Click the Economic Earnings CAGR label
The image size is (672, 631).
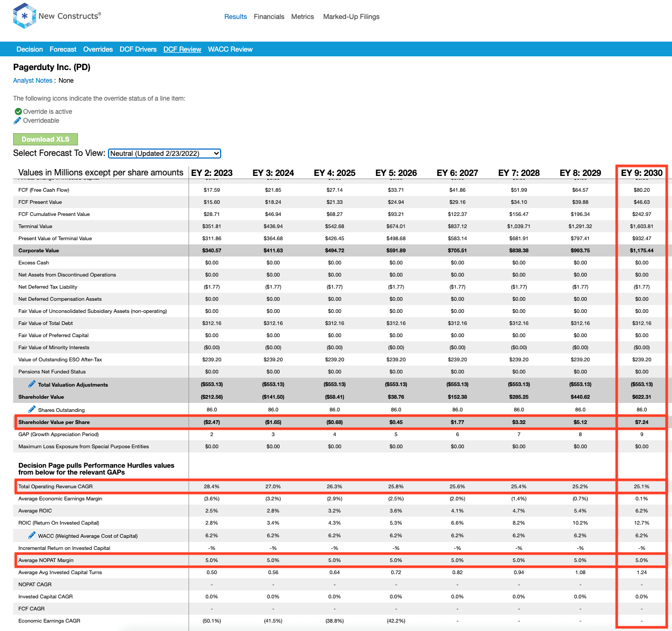coord(50,621)
